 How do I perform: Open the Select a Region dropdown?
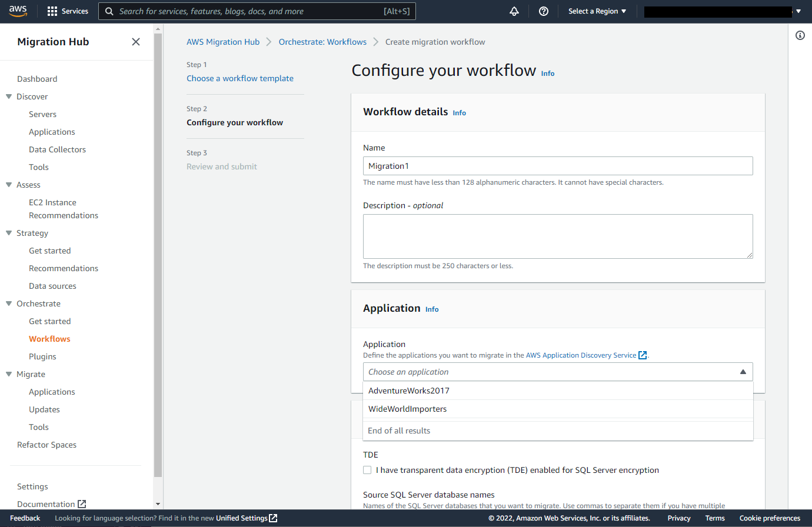click(597, 11)
